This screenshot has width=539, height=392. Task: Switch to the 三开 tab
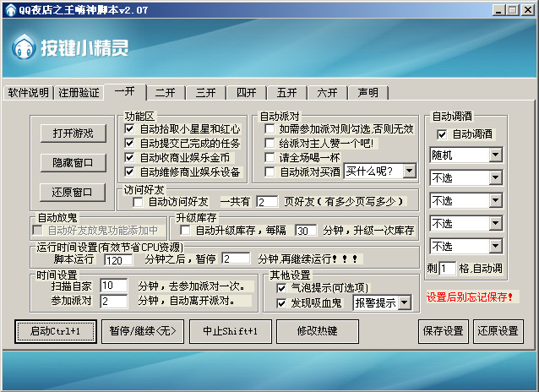pos(206,93)
